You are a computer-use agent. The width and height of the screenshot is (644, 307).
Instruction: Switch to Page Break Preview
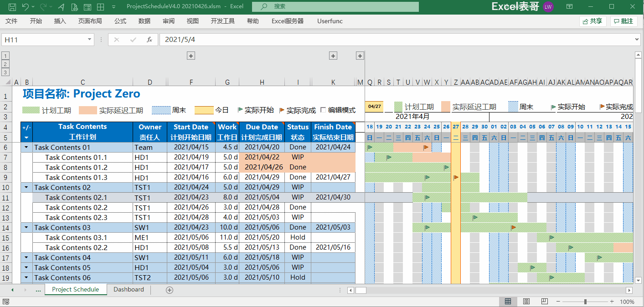pos(544,302)
